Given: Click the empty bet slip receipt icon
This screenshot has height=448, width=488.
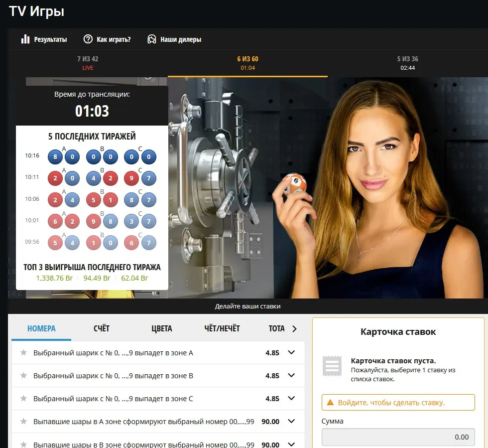Looking at the screenshot, I should pyautogui.click(x=332, y=366).
